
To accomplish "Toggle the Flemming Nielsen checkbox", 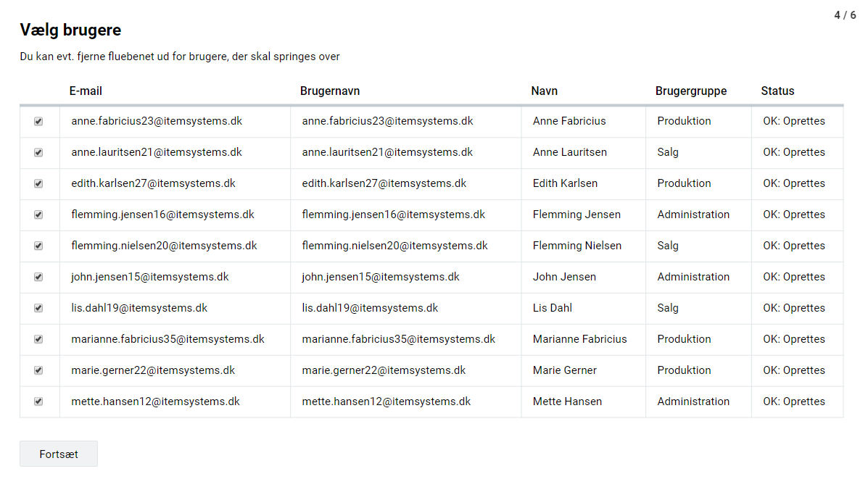I will pos(38,246).
